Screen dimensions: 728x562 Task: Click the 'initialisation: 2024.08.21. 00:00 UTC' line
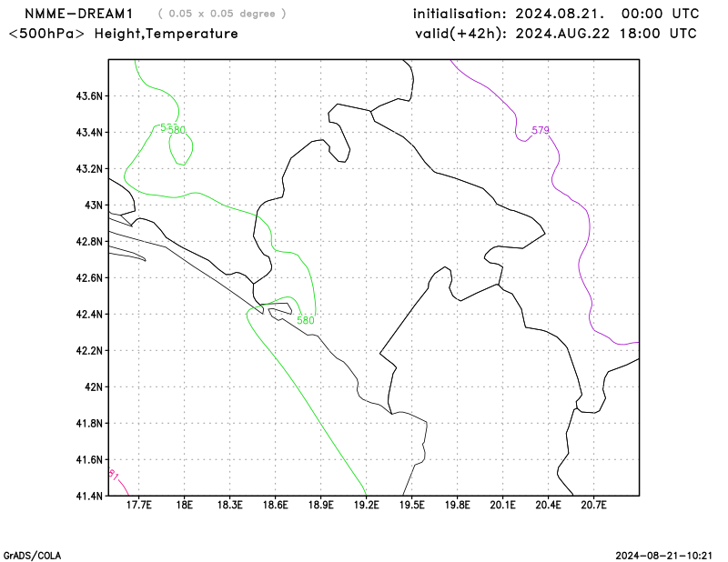(x=556, y=14)
